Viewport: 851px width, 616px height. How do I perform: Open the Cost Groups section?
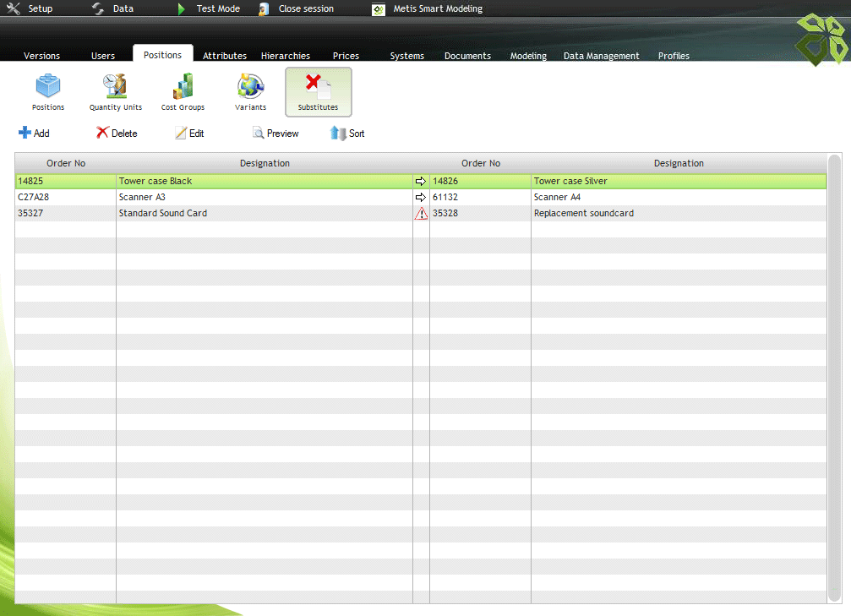[183, 92]
